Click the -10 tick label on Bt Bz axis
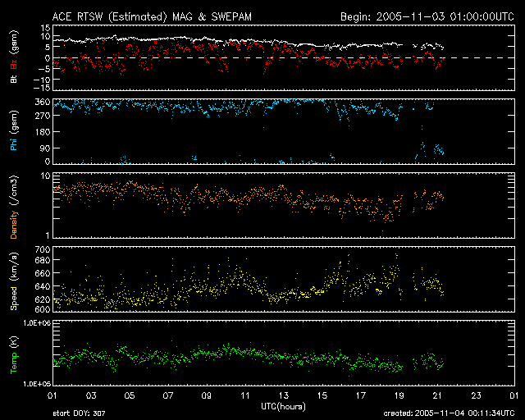The height and width of the screenshot is (420, 525). pos(42,80)
